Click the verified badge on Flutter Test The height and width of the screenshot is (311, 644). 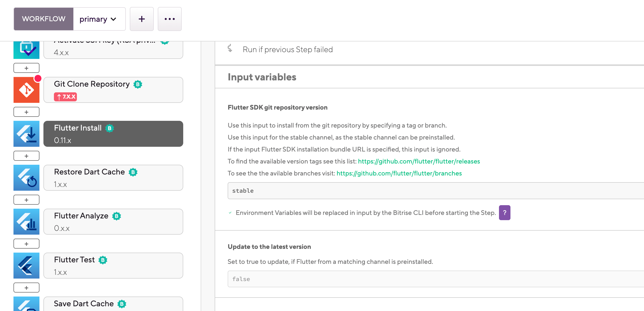pos(103,260)
